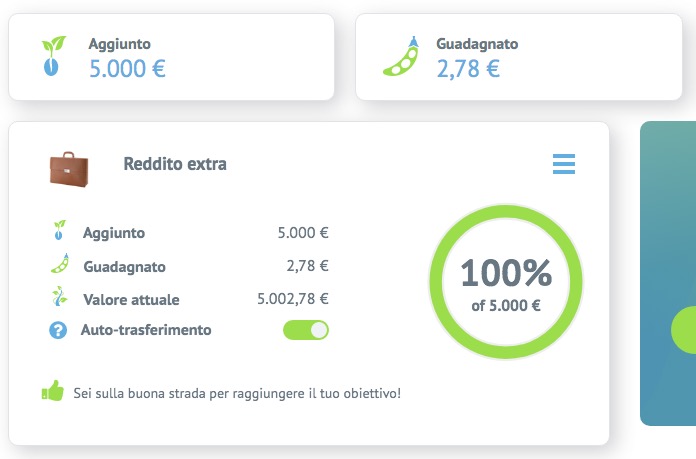The width and height of the screenshot is (696, 459).
Task: Click the small seedling icon beside Aggiunto row
Action: coord(58,232)
